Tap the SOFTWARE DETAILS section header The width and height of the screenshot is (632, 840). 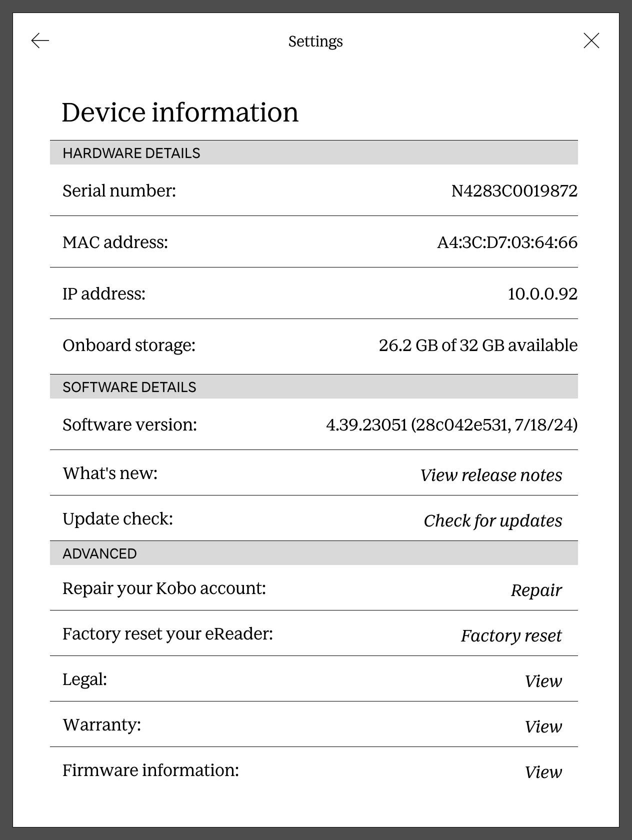[129, 387]
